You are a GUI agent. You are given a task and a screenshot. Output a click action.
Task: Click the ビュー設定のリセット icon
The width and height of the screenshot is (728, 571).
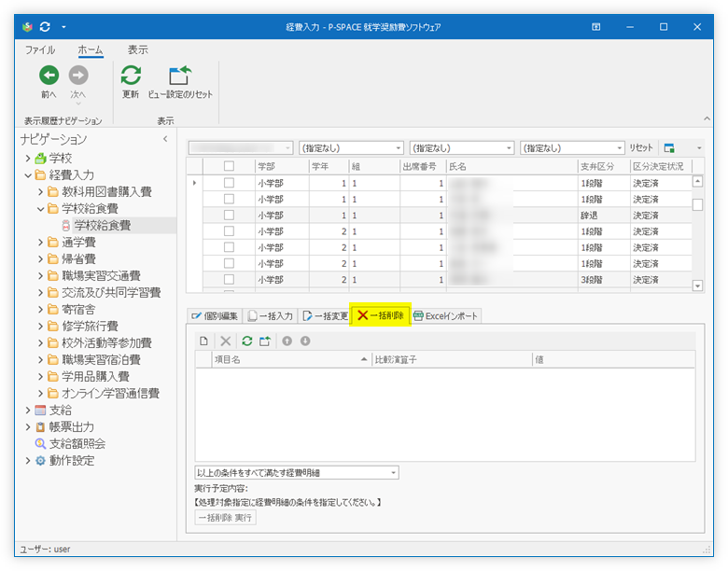(180, 76)
